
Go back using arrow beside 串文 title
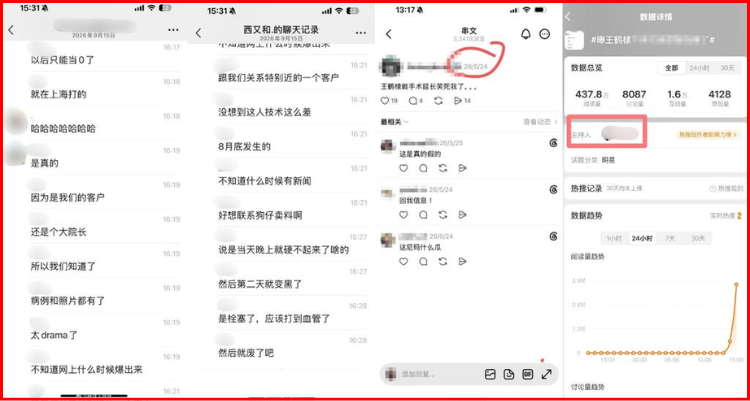(x=388, y=34)
